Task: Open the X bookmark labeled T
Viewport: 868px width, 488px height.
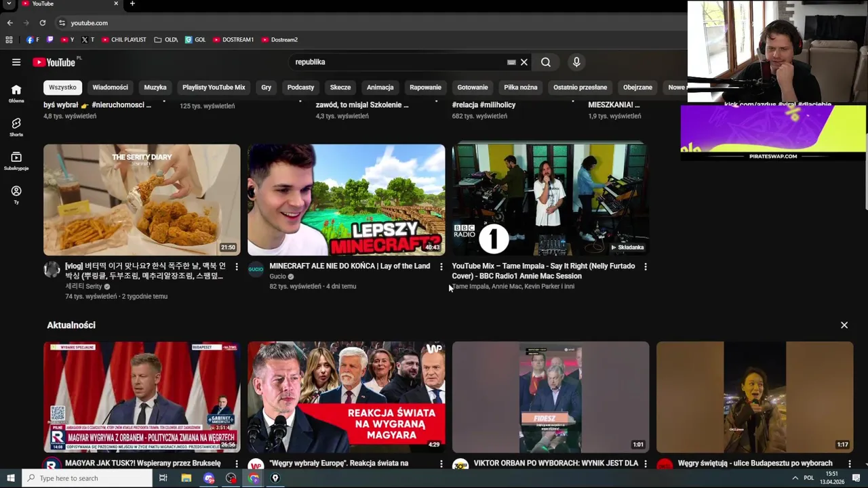Action: 88,40
